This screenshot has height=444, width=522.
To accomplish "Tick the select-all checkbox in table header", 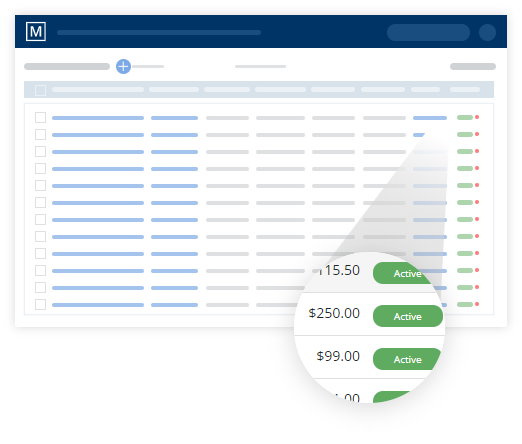I will click(40, 90).
